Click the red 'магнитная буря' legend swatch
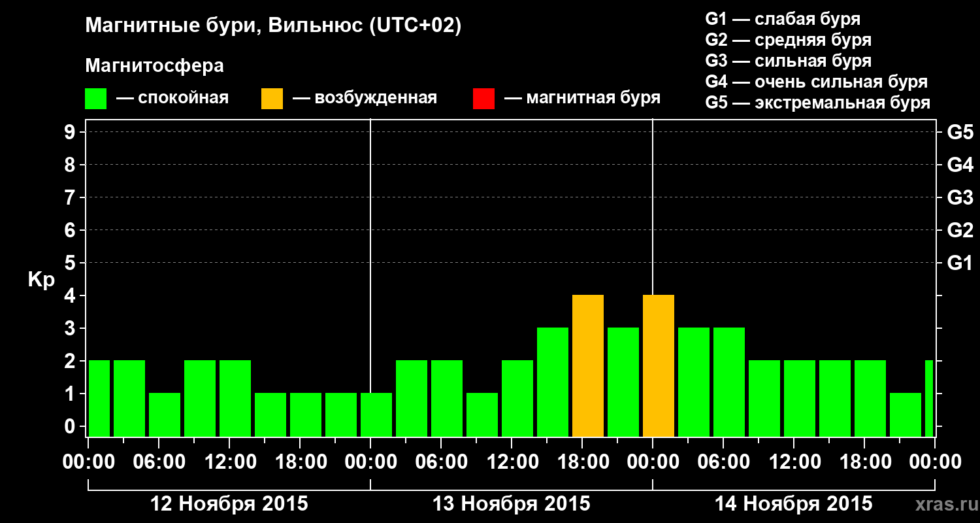This screenshot has height=523, width=980. click(x=483, y=99)
